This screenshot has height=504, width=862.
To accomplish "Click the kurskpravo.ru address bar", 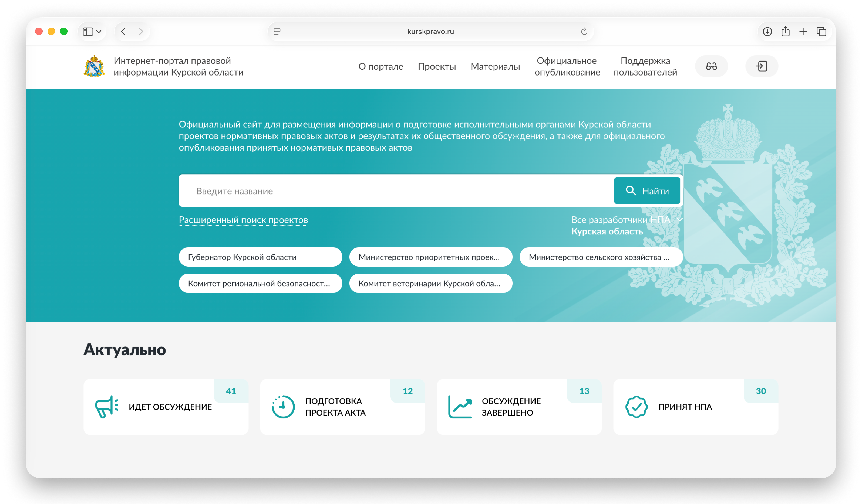I will (431, 32).
